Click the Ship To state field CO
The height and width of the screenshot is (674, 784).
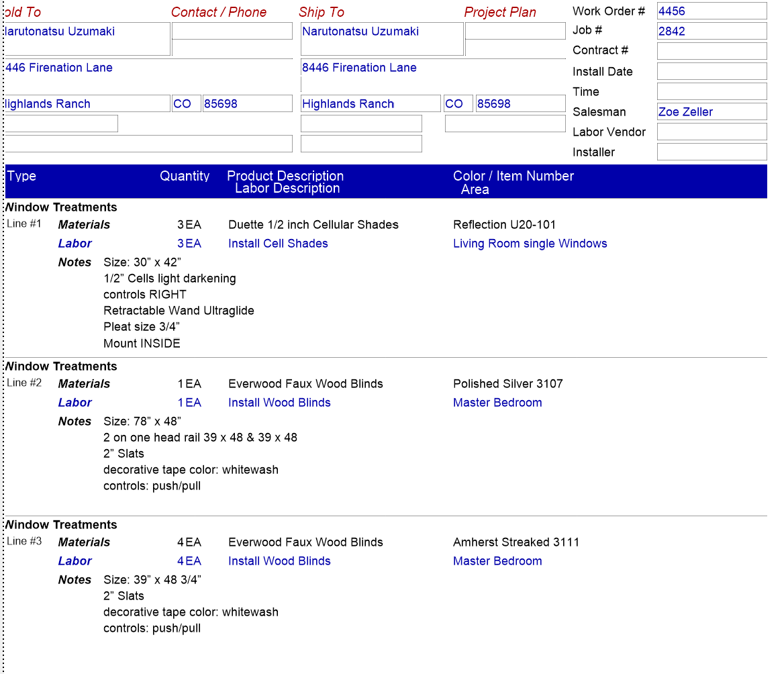458,103
